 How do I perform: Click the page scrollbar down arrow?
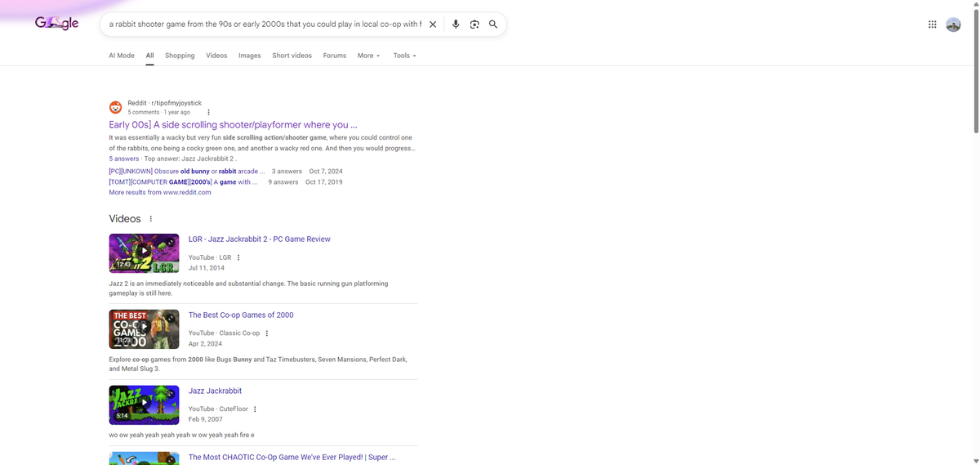pyautogui.click(x=975, y=460)
